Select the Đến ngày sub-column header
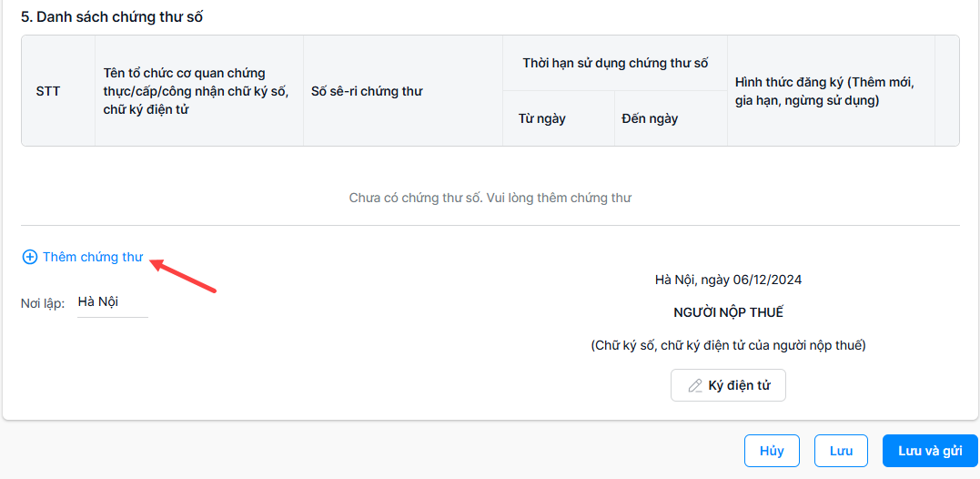 [x=650, y=119]
